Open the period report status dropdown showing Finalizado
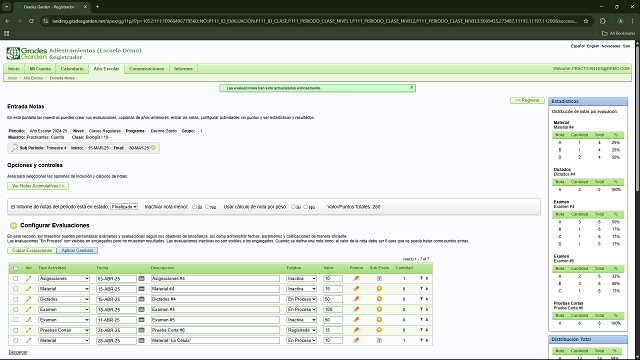The width and height of the screenshot is (640, 360). pyautogui.click(x=124, y=207)
